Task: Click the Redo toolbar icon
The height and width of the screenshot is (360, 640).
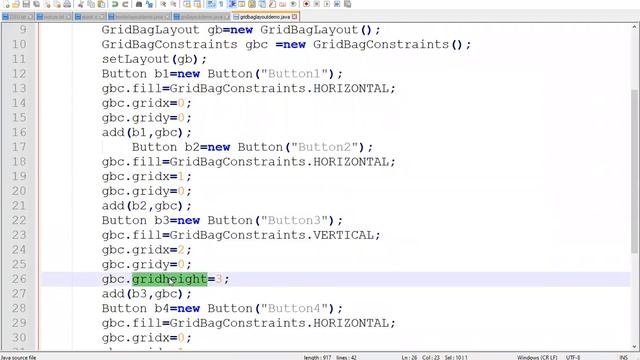Action: pyautogui.click(x=125, y=4)
